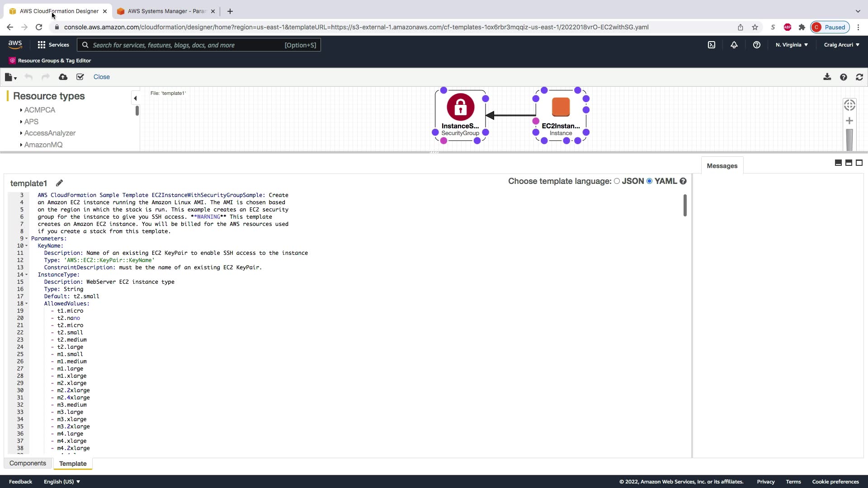Viewport: 868px width, 488px height.
Task: Edit template1 name with pencil icon
Action: [59, 183]
